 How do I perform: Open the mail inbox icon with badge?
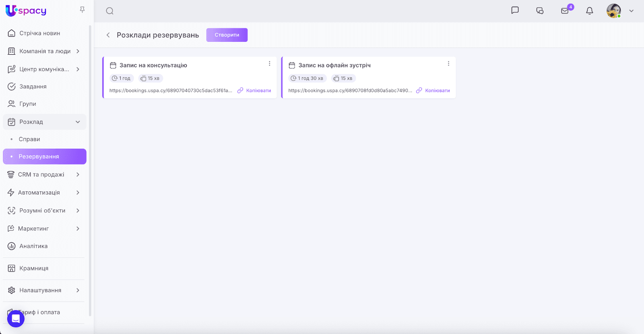pyautogui.click(x=565, y=11)
